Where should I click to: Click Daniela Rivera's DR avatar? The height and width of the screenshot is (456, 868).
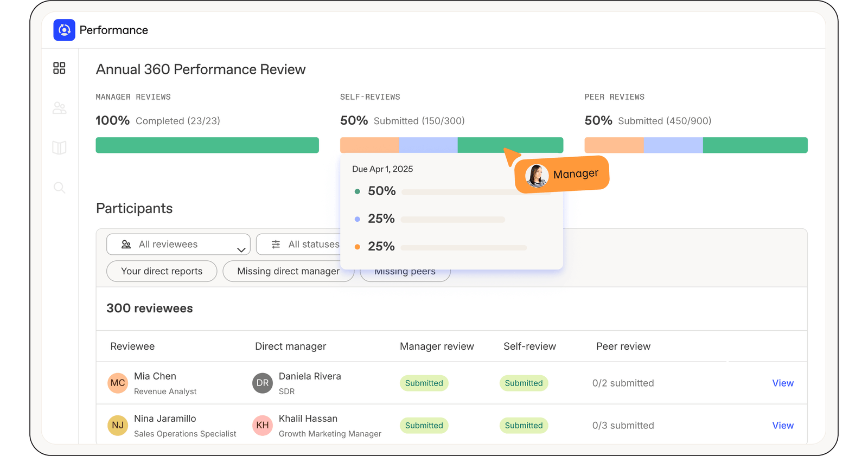[263, 383]
